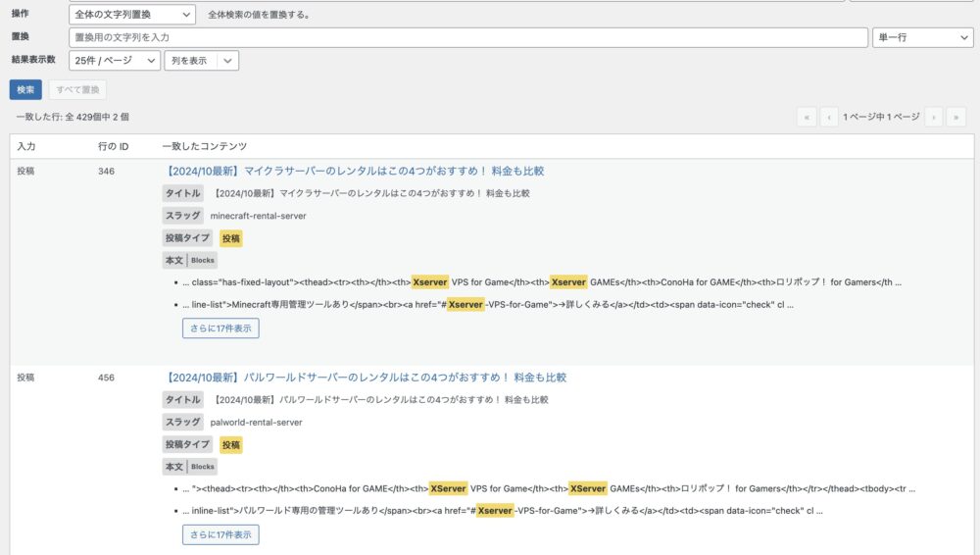This screenshot has height=555, width=980.
Task: Open the 単一行 dropdown
Action: [922, 37]
